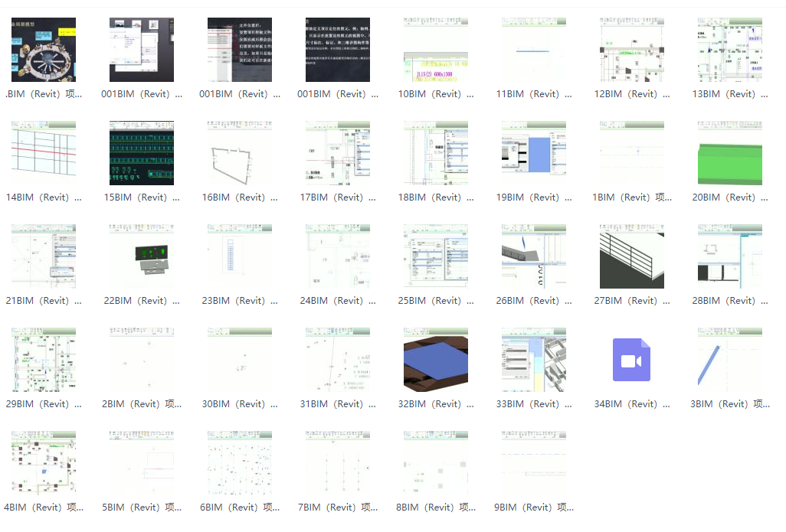
Task: Select 001BIM thumbnail showing overlapping white dialog windows
Action: [142, 50]
